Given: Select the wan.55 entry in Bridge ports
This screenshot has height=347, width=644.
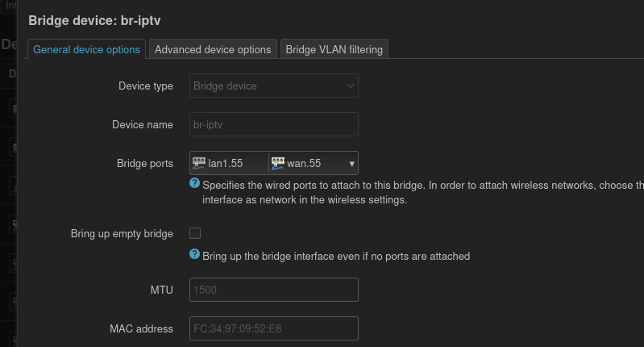Looking at the screenshot, I should [304, 163].
